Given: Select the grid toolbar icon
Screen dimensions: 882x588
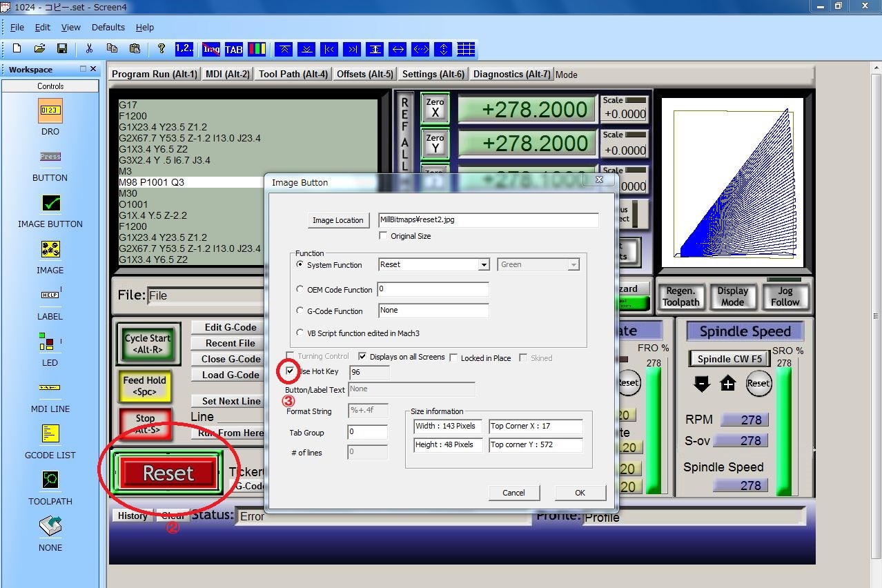Looking at the screenshot, I should (x=466, y=49).
